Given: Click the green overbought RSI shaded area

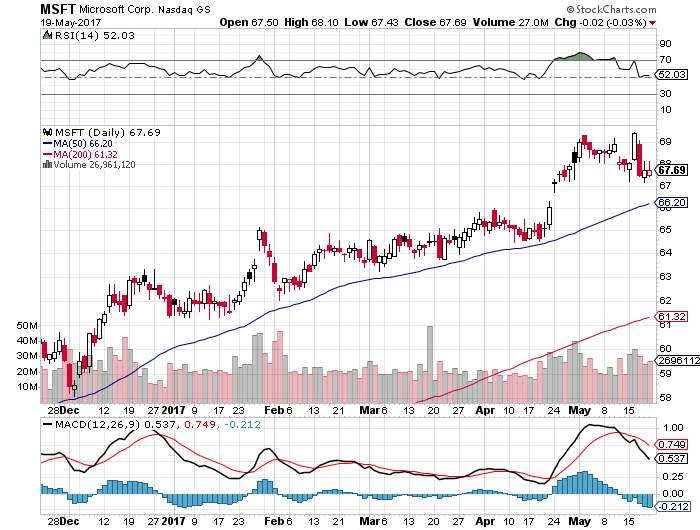Looking at the screenshot, I should [x=578, y=56].
